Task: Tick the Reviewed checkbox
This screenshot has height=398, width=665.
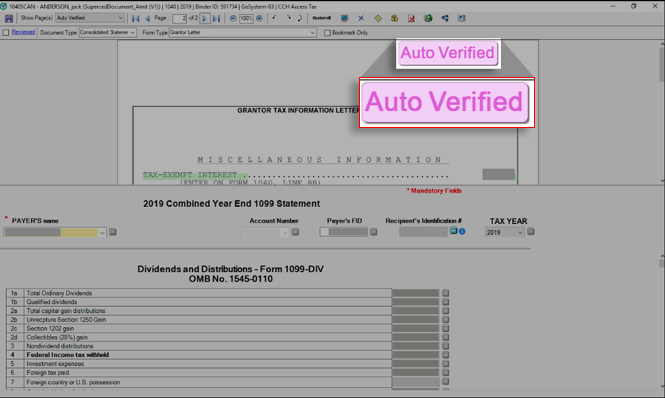Action: (6, 33)
